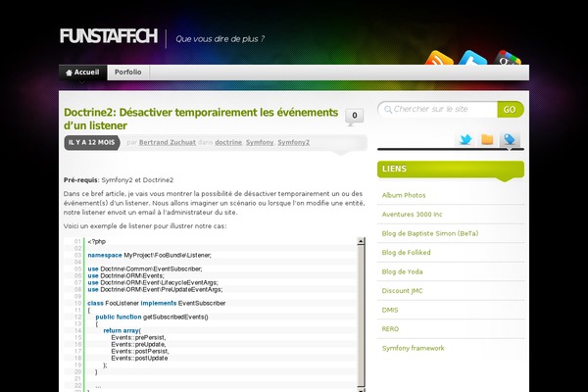Click the 'Events::postPersist,' code line
Screen dimensions: 588x392
tap(140, 351)
